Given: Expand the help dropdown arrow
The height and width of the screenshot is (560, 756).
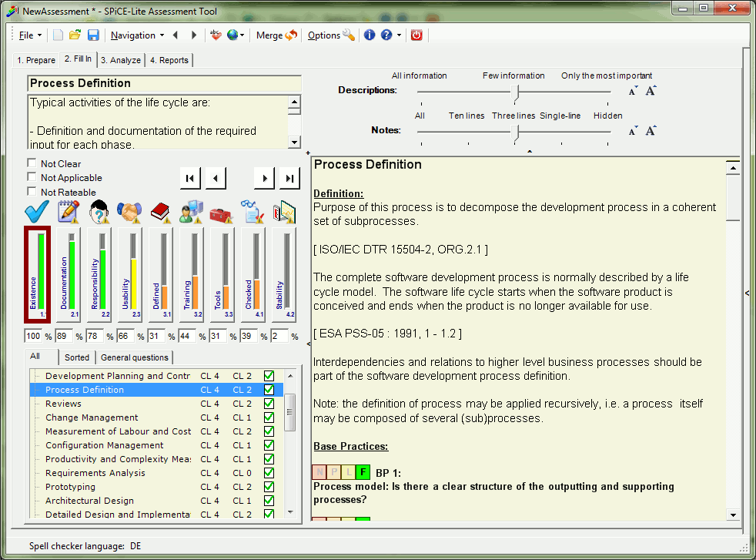Looking at the screenshot, I should click(x=399, y=35).
